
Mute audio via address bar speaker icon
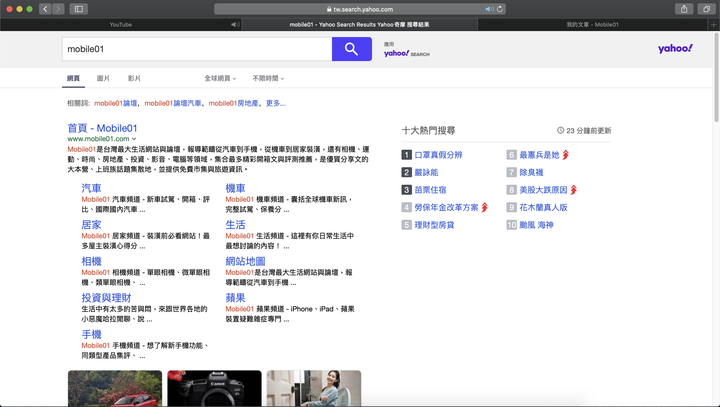pos(489,9)
